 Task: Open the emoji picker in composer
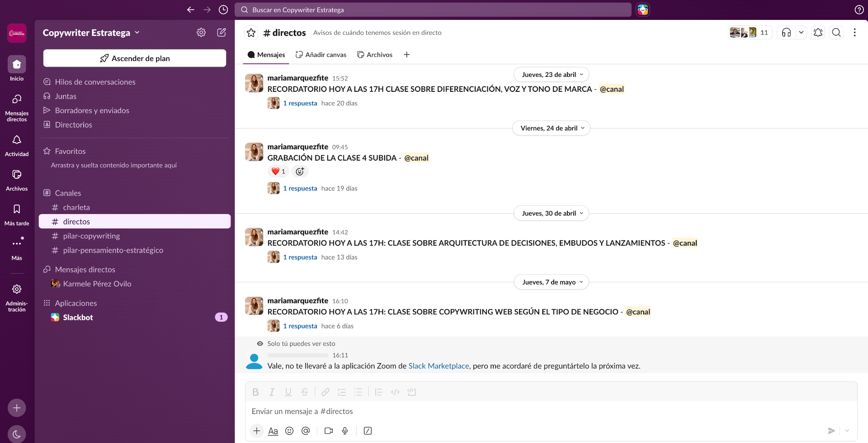[289, 431]
